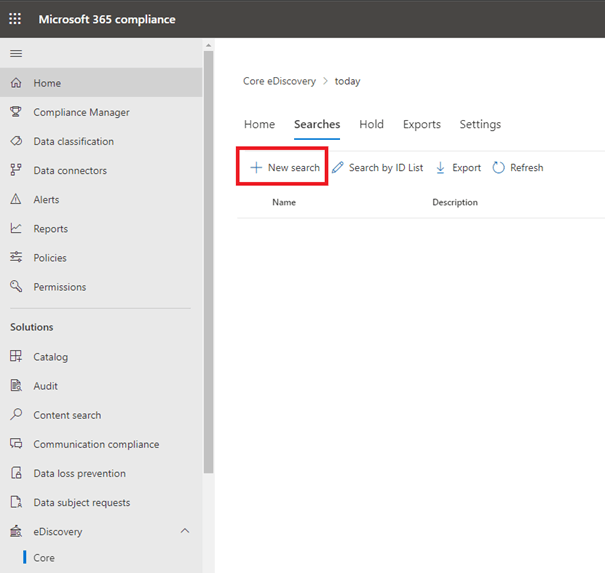Click the Catalog grid icon
Screen dimensions: 605x573
tap(16, 356)
